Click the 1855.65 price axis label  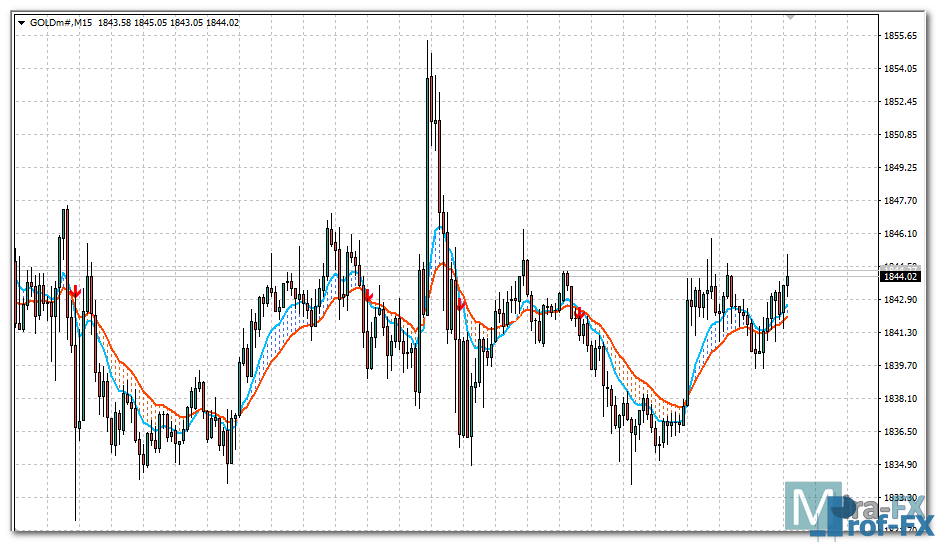pos(900,36)
